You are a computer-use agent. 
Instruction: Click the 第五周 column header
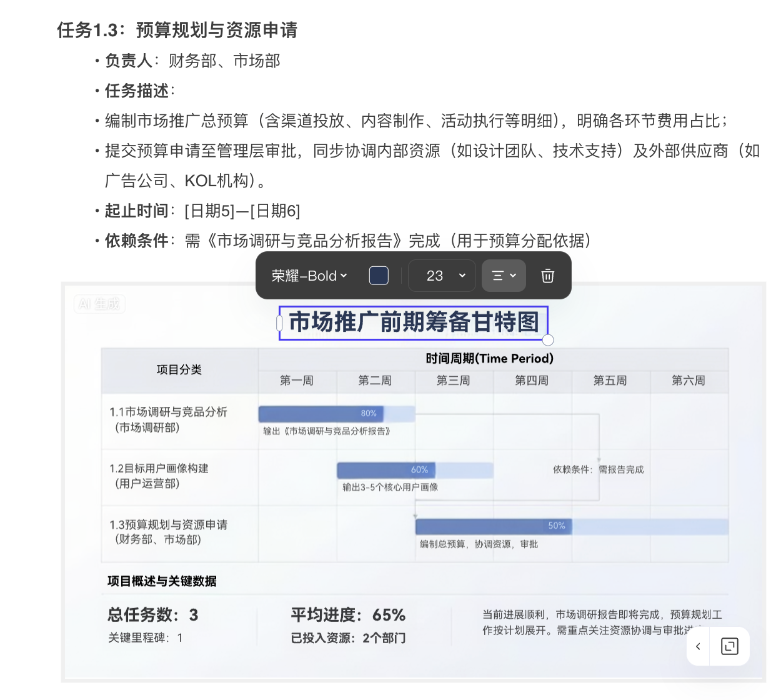pos(610,381)
